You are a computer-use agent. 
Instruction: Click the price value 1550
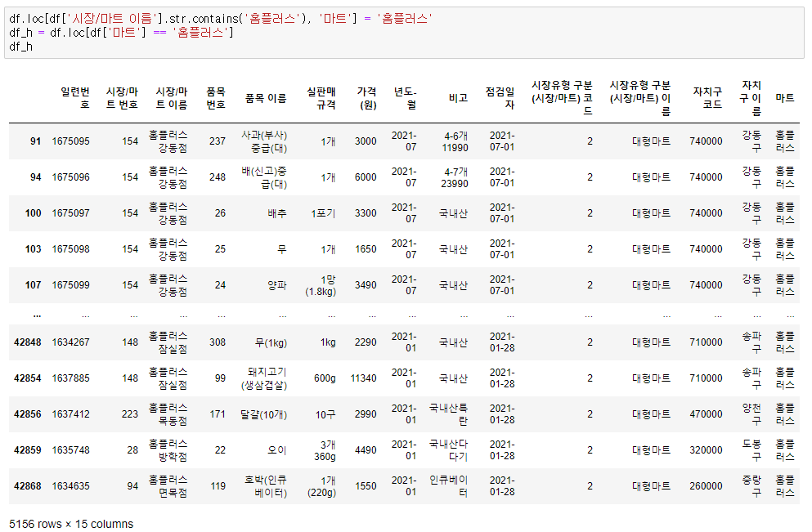[366, 486]
